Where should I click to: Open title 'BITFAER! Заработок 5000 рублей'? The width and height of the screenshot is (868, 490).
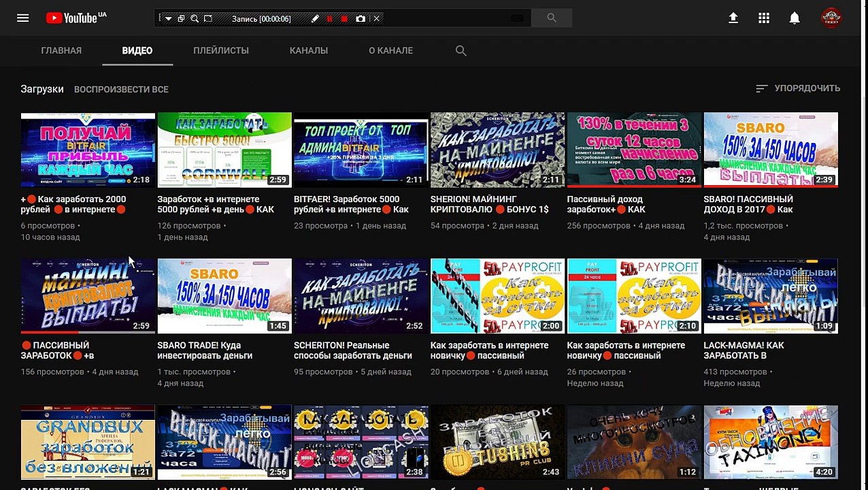[351, 204]
